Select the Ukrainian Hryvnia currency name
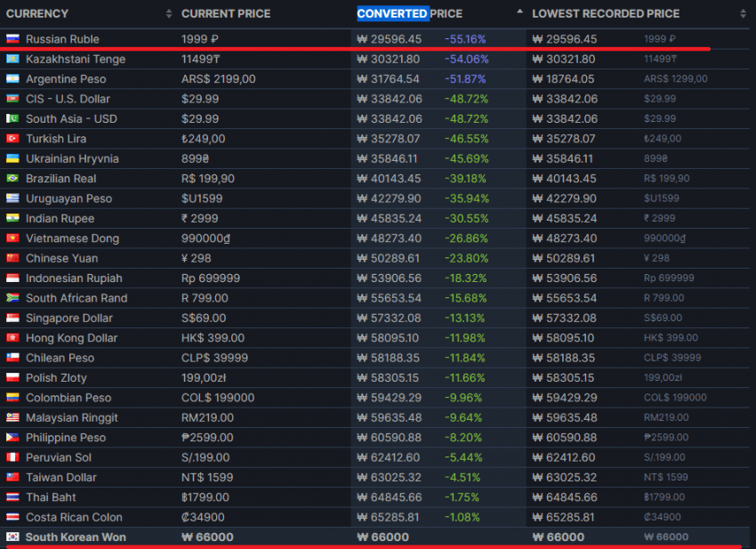 pyautogui.click(x=72, y=158)
